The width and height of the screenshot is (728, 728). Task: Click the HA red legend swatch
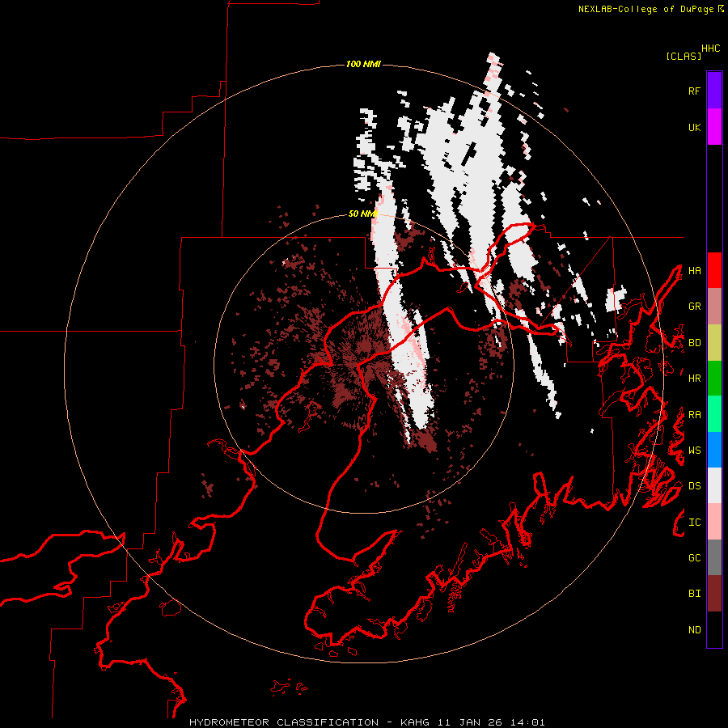(x=714, y=270)
